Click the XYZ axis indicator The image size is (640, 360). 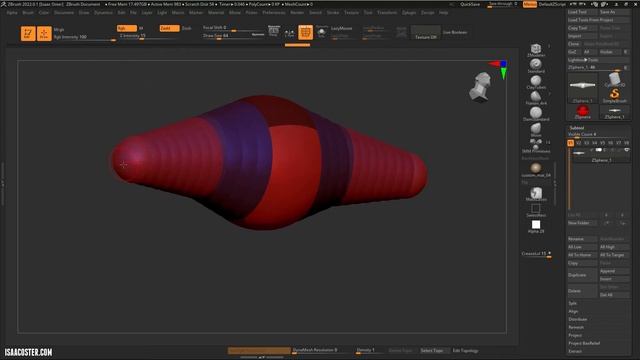pyautogui.click(x=500, y=69)
